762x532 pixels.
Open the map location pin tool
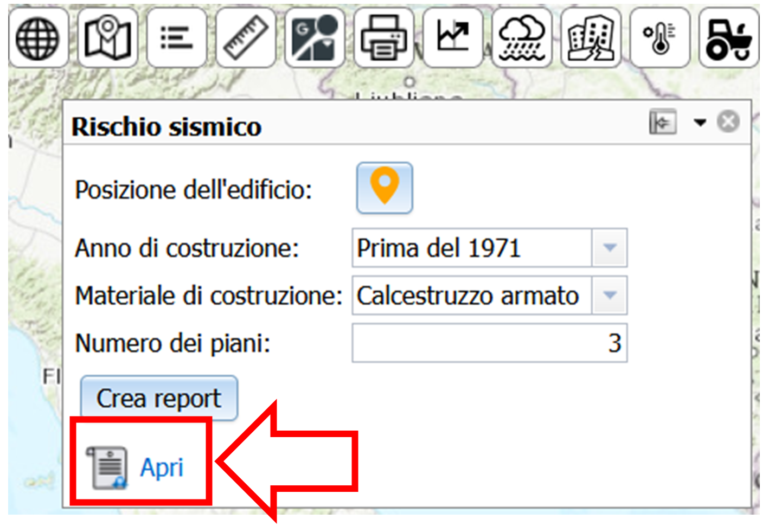[107, 39]
